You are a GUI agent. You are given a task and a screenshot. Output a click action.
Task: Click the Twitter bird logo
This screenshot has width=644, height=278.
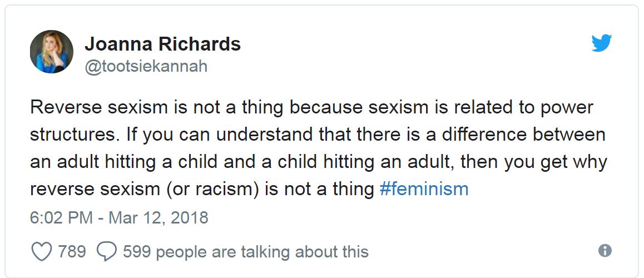tap(602, 43)
